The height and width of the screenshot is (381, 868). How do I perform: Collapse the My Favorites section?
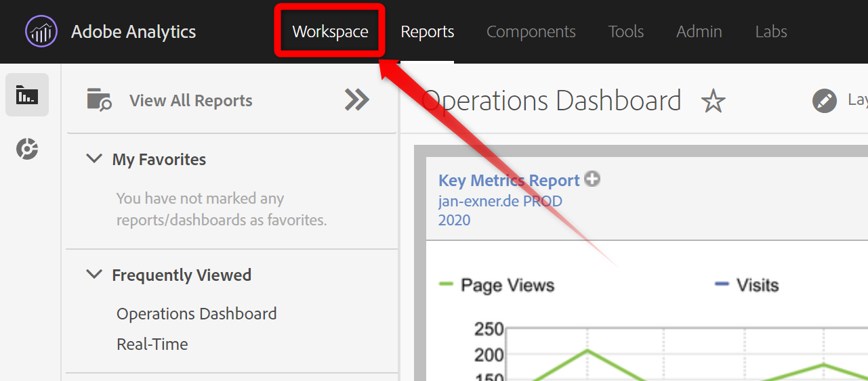coord(94,159)
